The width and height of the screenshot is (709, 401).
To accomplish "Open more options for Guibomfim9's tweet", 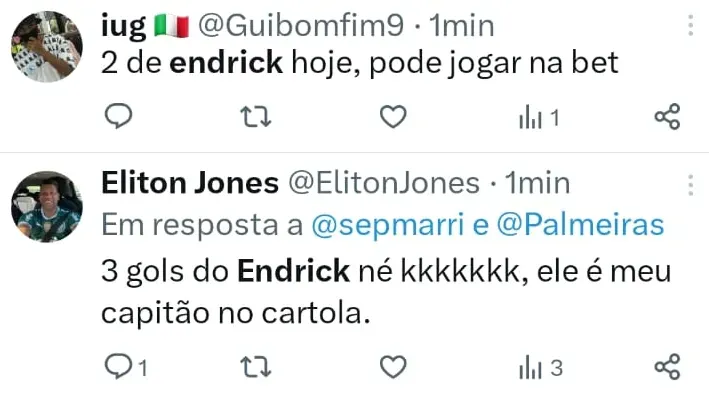I will coord(690,25).
